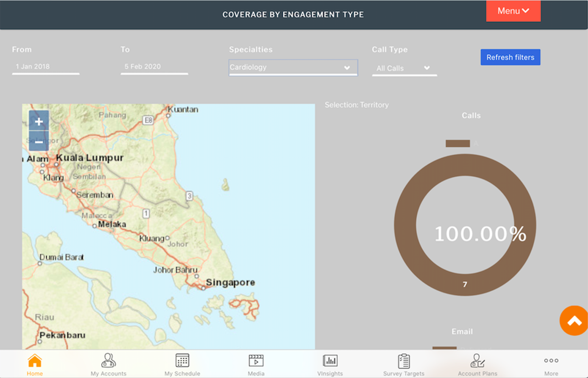Select the My Accounts icon
The height and width of the screenshot is (378, 588).
click(x=108, y=362)
